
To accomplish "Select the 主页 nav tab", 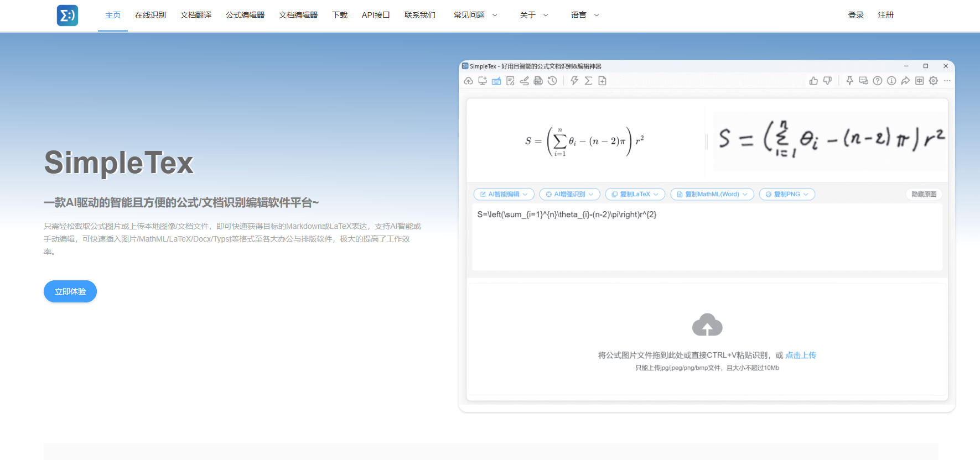I will click(113, 15).
